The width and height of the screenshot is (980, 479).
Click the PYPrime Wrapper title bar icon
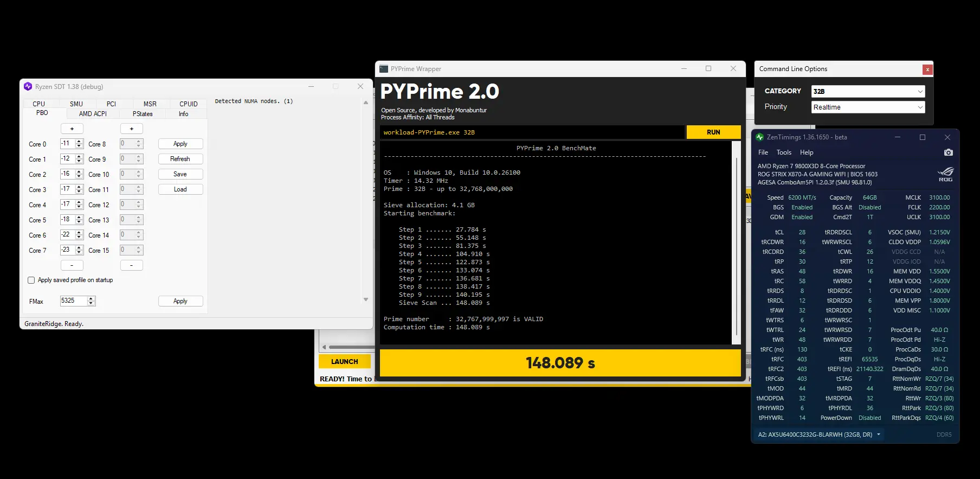tap(384, 69)
